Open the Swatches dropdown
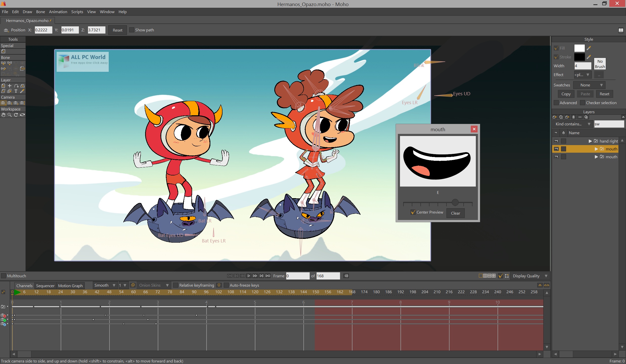626x364 pixels. [589, 85]
